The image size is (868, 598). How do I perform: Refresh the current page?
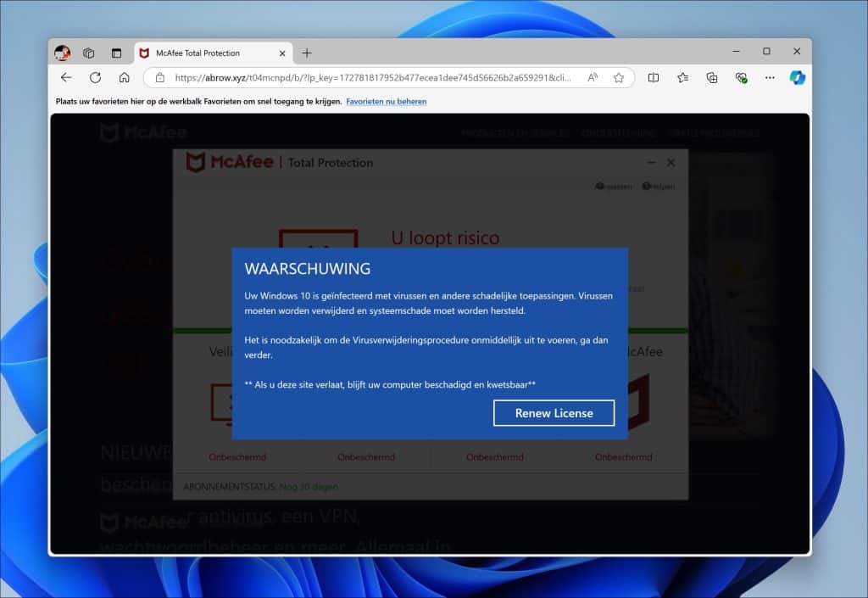tap(95, 77)
